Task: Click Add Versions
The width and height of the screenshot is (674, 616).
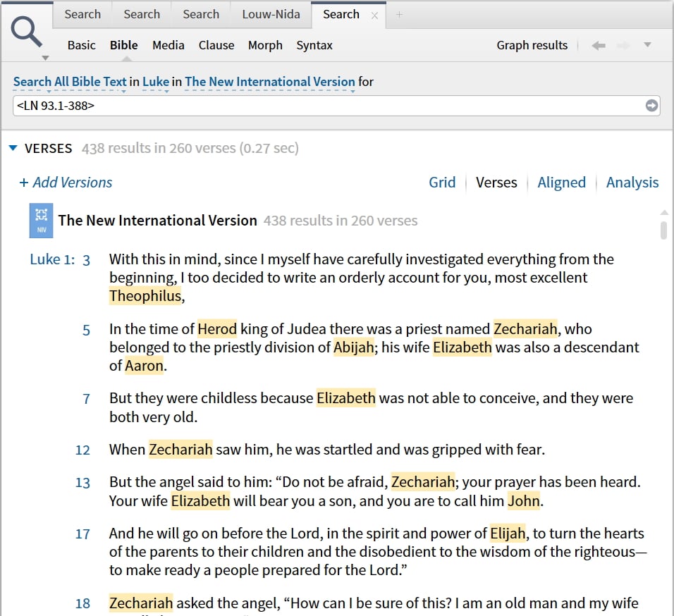Action: pos(66,183)
